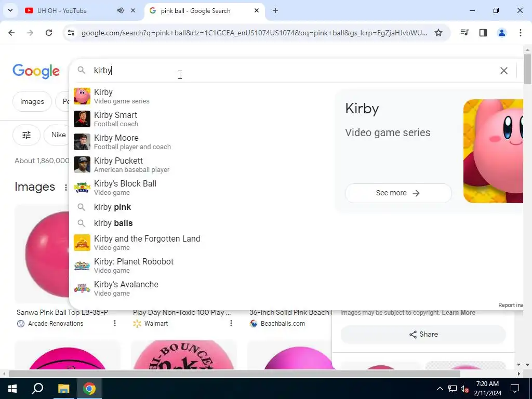Click the 'Images' section heading

[35, 187]
